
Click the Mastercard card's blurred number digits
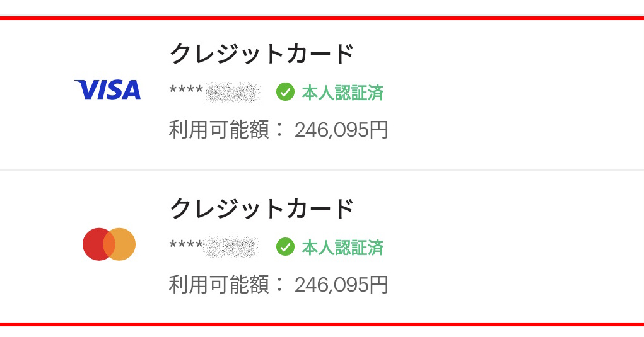(x=231, y=246)
